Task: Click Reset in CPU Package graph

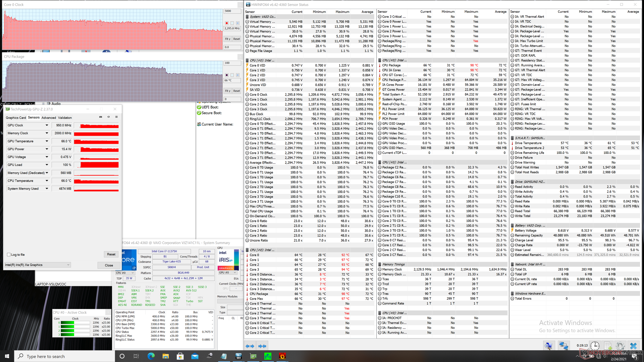Action: (236, 91)
